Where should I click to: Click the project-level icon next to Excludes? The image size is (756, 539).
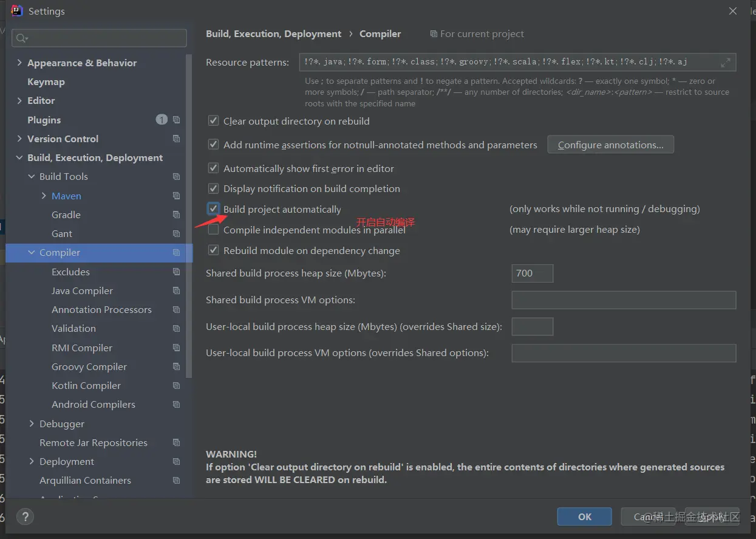[176, 272]
